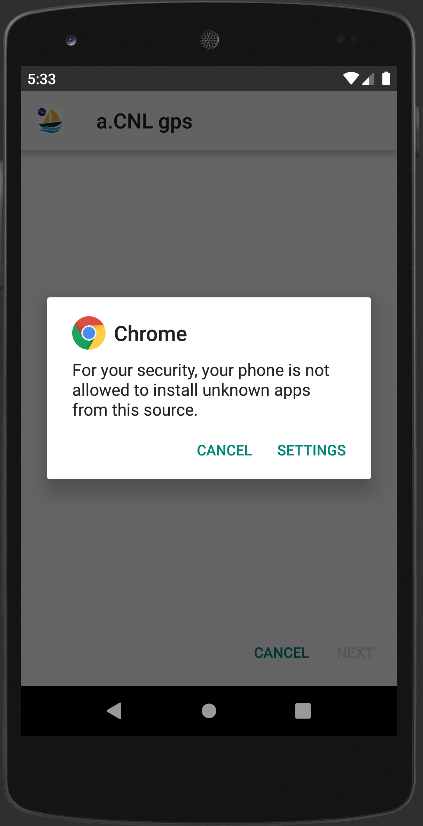Click the proximity sensor dots on the top bezel

point(347,39)
